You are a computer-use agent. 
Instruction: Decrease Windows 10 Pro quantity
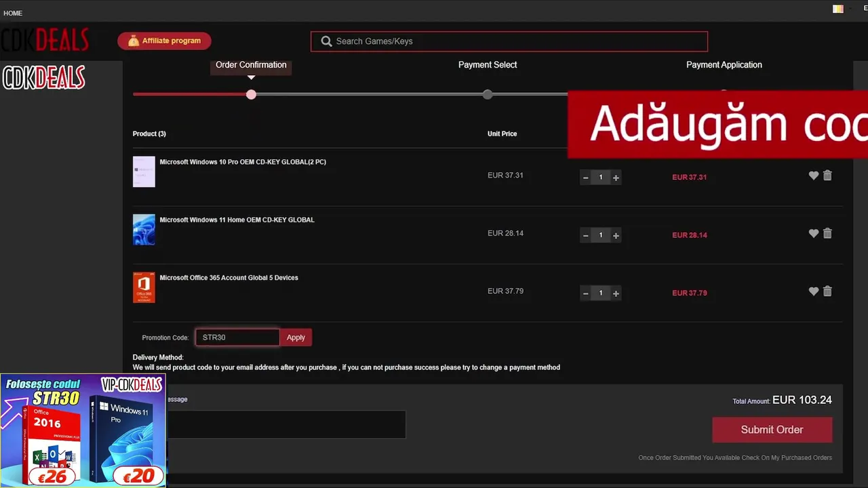(x=586, y=178)
